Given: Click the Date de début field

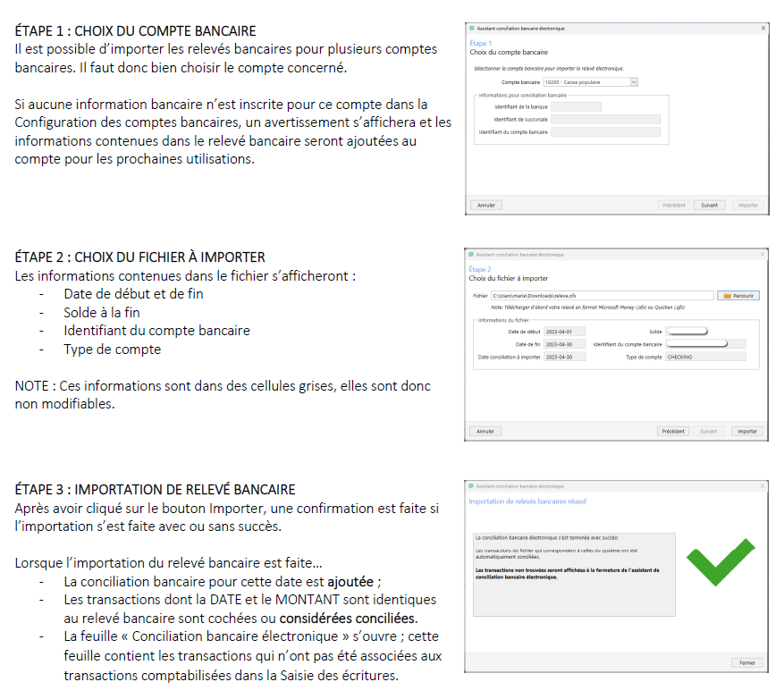Looking at the screenshot, I should (564, 332).
